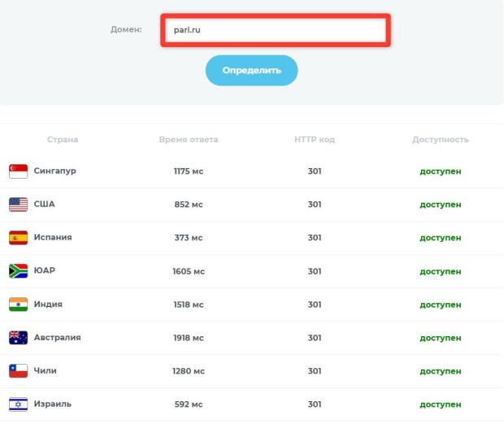Click the 301 code in Сингапур row
Viewport: 504px width, 428px height.
(x=315, y=171)
